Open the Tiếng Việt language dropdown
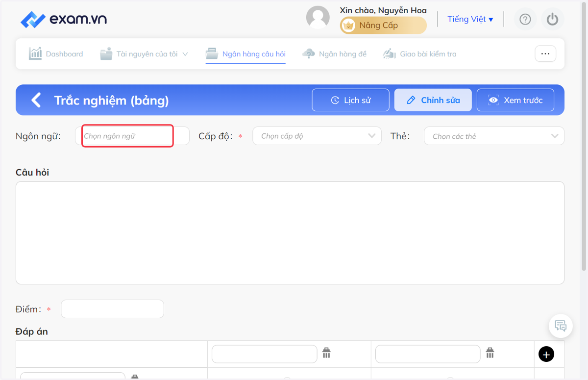 point(470,19)
